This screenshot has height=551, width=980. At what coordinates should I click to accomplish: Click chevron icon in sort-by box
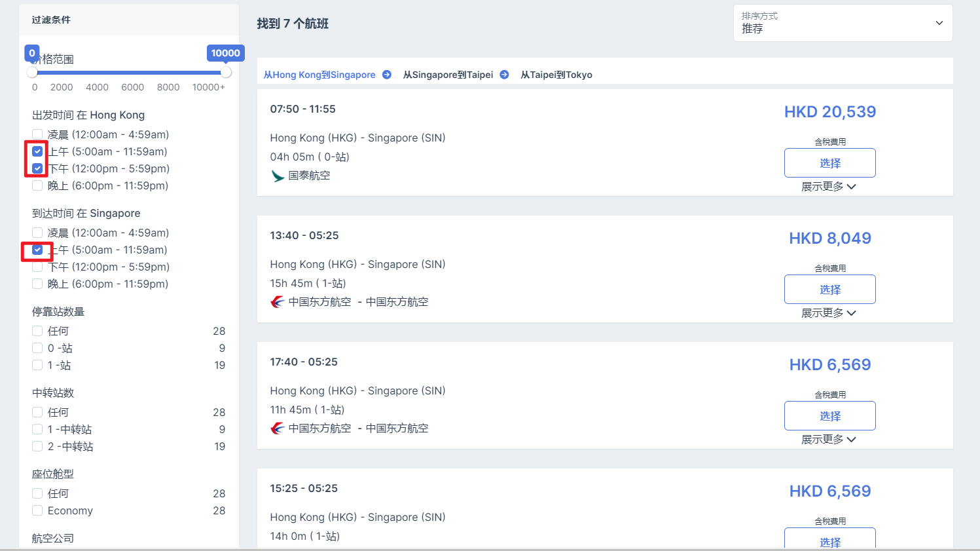pyautogui.click(x=939, y=23)
